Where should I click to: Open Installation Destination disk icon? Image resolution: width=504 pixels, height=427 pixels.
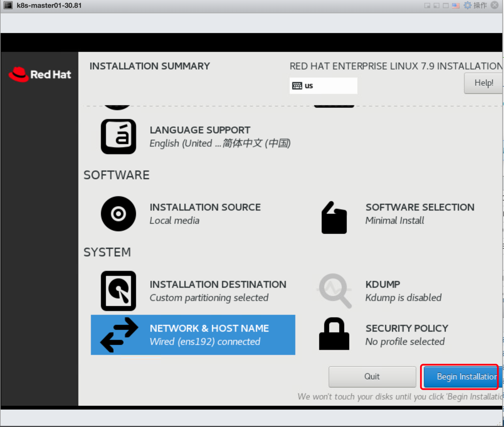[118, 291]
